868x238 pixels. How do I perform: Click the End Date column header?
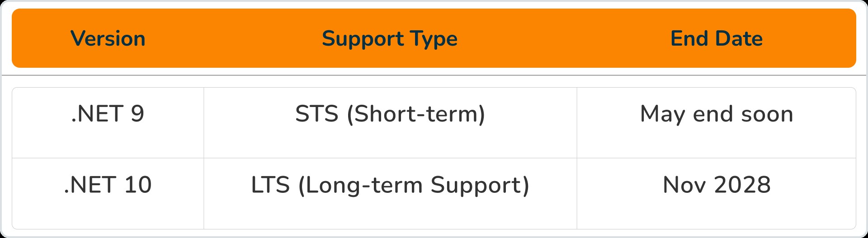point(717,39)
